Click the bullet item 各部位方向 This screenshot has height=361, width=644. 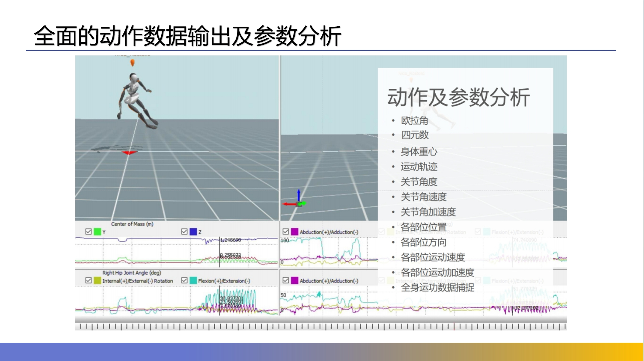coord(424,242)
